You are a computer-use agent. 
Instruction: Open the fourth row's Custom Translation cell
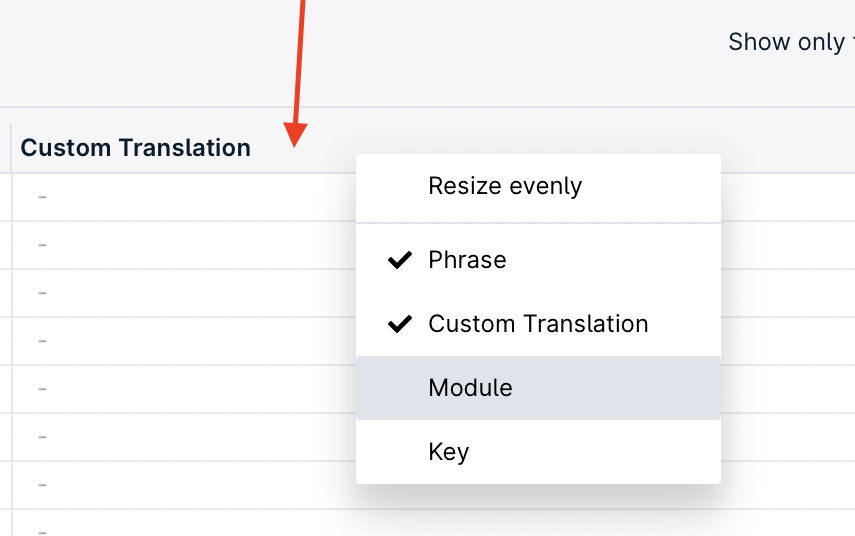[43, 341]
